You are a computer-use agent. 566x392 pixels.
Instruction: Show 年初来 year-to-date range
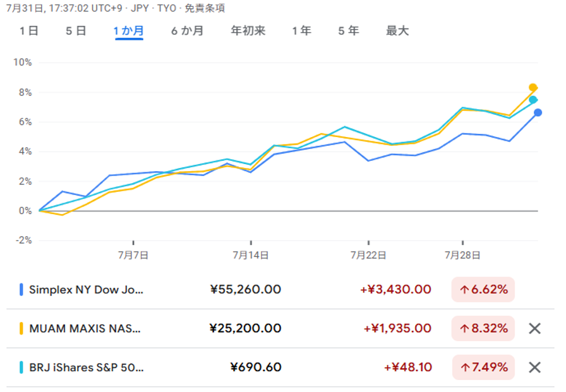coord(248,31)
